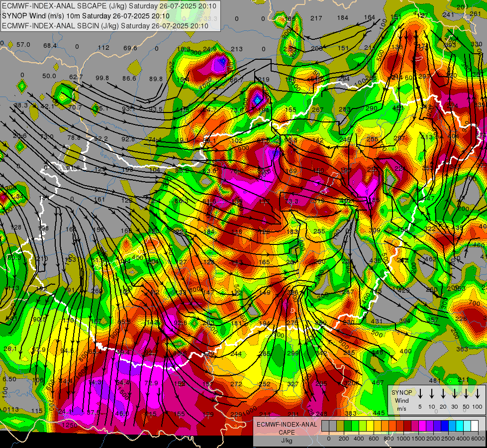The image size is (487, 448).
Task: Click the station value 68.4
Action: (50, 46)
